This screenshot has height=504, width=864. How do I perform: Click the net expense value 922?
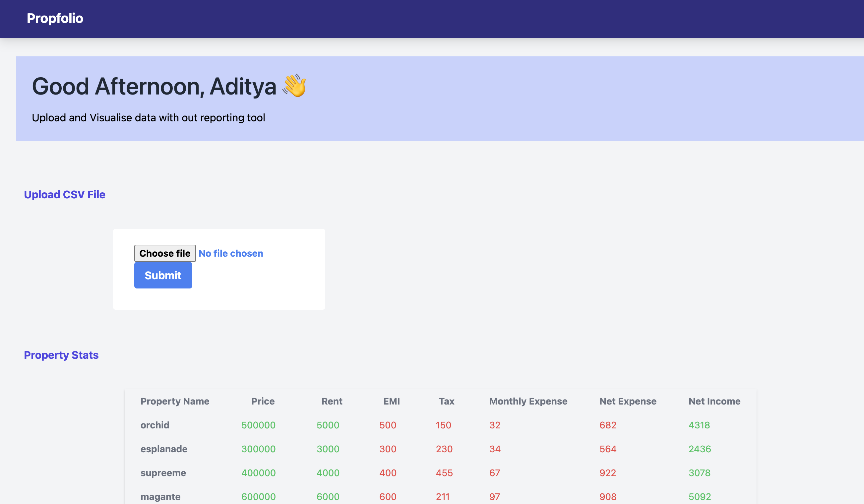click(608, 473)
